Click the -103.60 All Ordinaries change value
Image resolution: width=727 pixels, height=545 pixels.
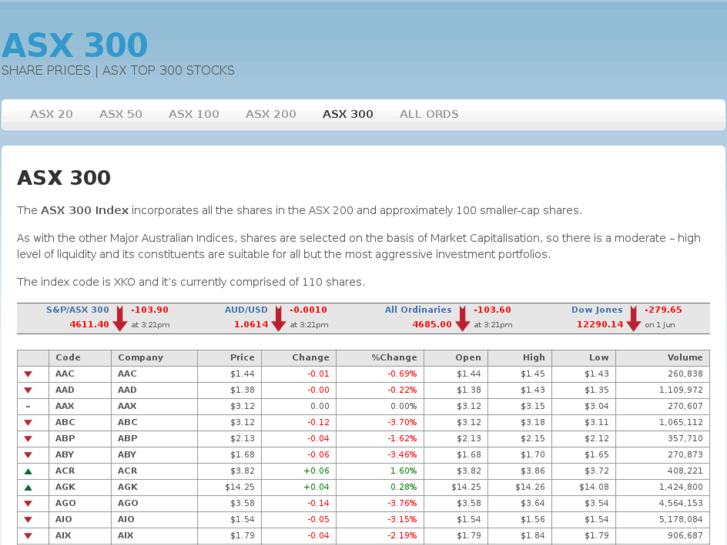click(492, 309)
